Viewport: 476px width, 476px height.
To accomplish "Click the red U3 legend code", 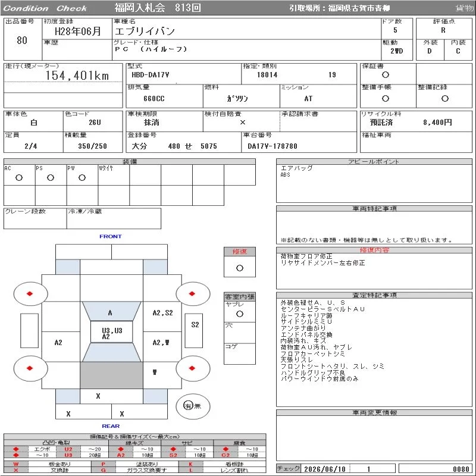I will 68,455.
